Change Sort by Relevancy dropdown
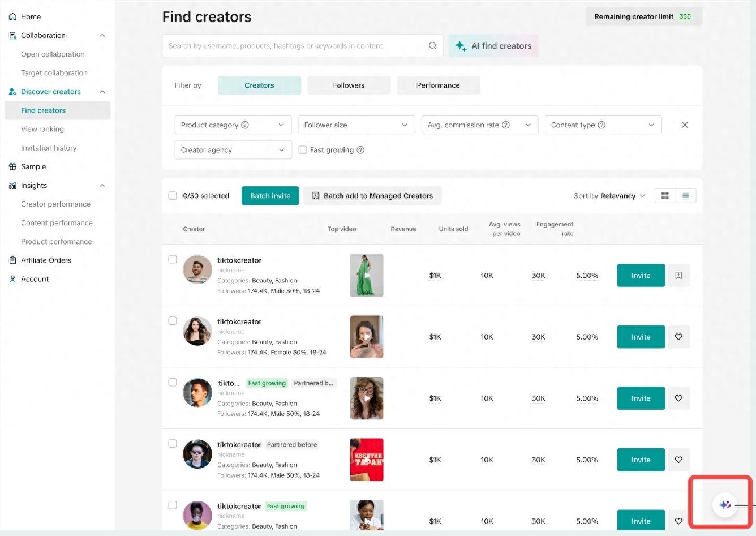The height and width of the screenshot is (536, 756). click(609, 196)
